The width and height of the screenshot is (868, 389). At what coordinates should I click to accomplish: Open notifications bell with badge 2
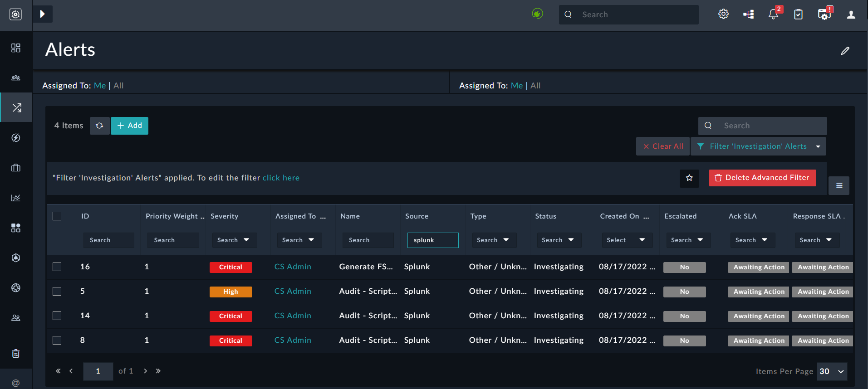[x=774, y=14]
